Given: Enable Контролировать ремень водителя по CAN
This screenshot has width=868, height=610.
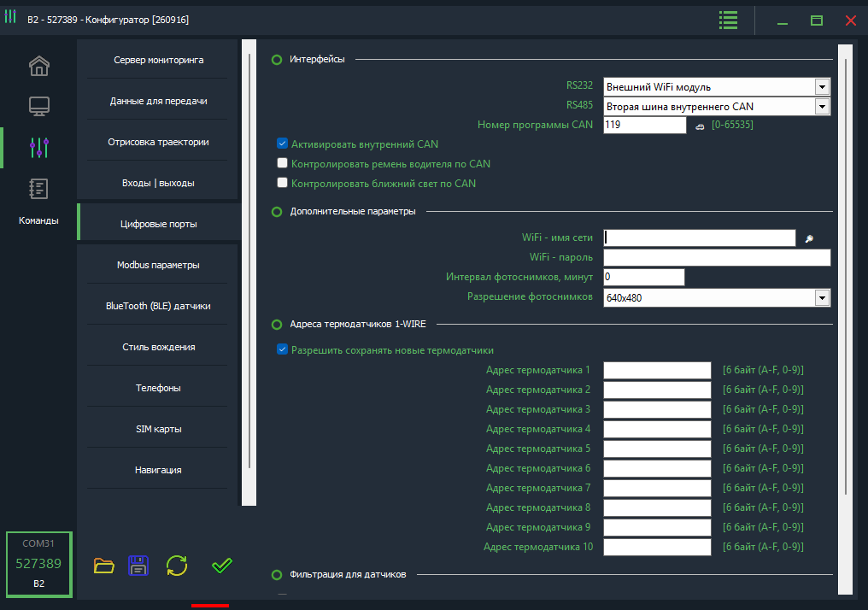Looking at the screenshot, I should pos(282,163).
